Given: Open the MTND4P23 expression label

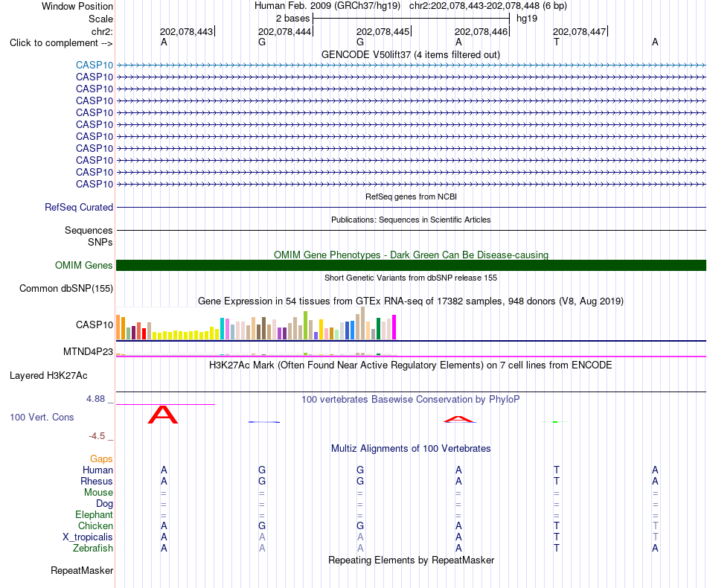Looking at the screenshot, I should tap(88, 352).
